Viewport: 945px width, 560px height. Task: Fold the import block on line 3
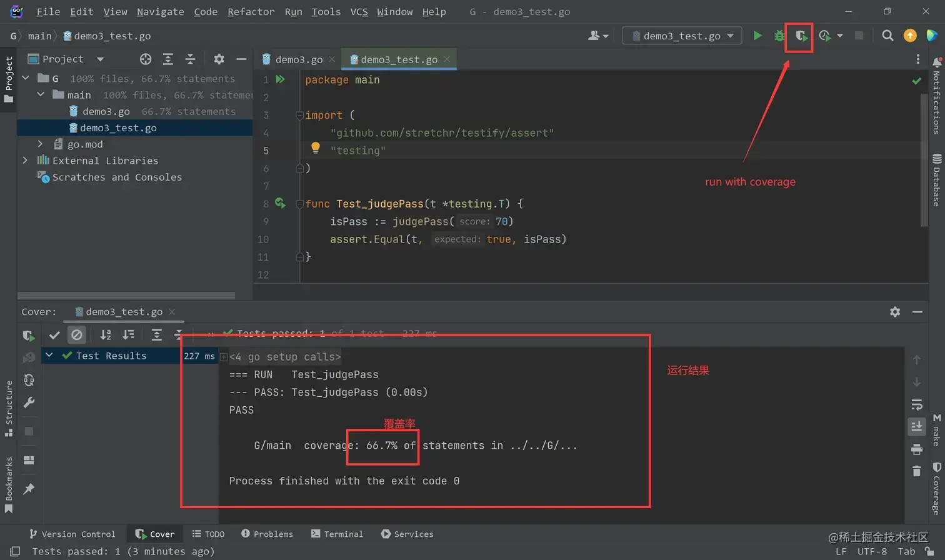click(x=299, y=115)
